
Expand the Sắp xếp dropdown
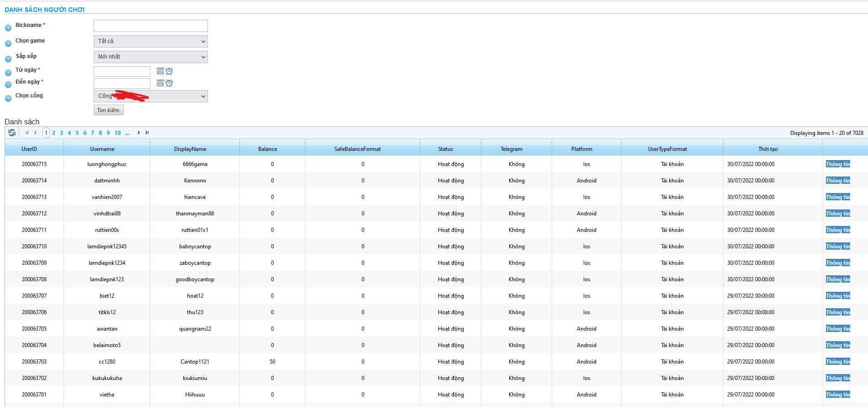(x=151, y=57)
